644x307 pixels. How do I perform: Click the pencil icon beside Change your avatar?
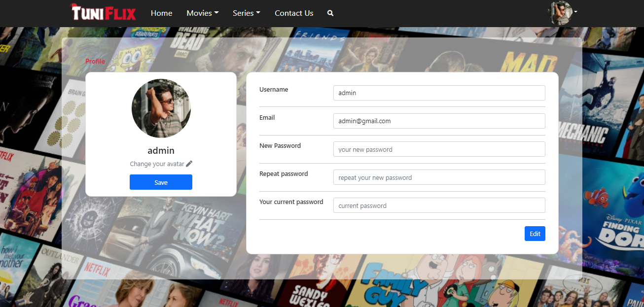click(189, 164)
